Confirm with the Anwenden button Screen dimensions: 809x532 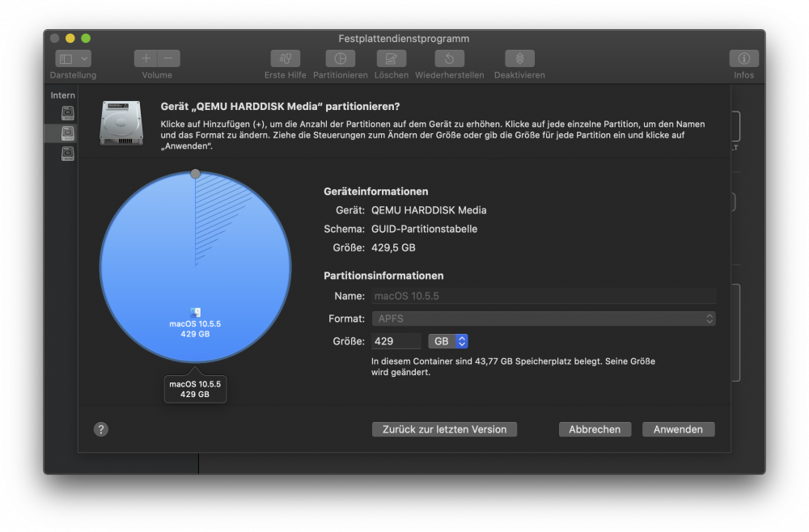click(x=678, y=429)
